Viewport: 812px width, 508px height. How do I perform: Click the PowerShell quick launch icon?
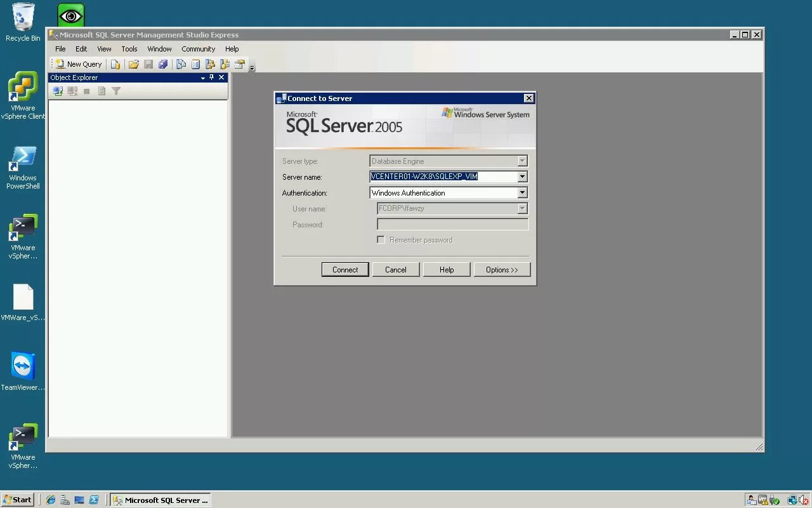[94, 500]
